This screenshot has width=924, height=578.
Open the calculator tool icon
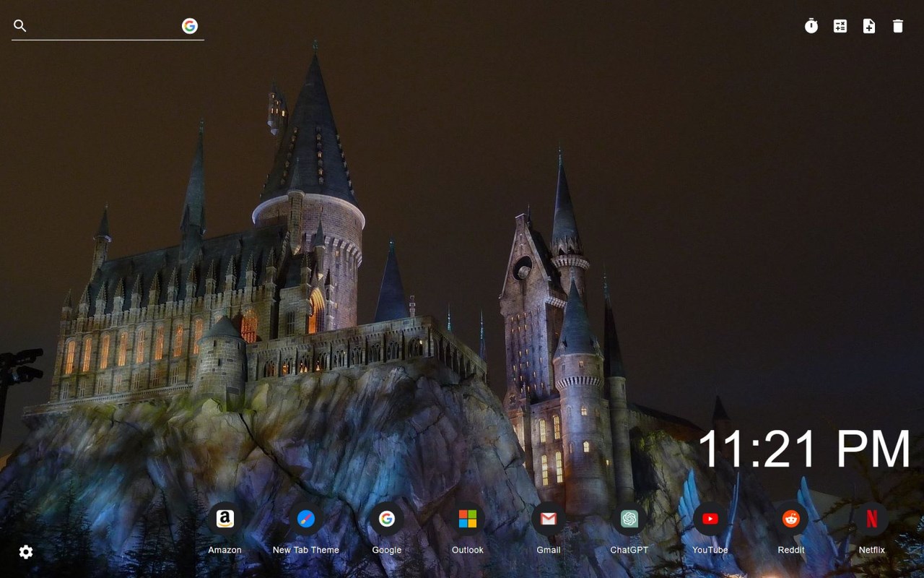(x=840, y=26)
